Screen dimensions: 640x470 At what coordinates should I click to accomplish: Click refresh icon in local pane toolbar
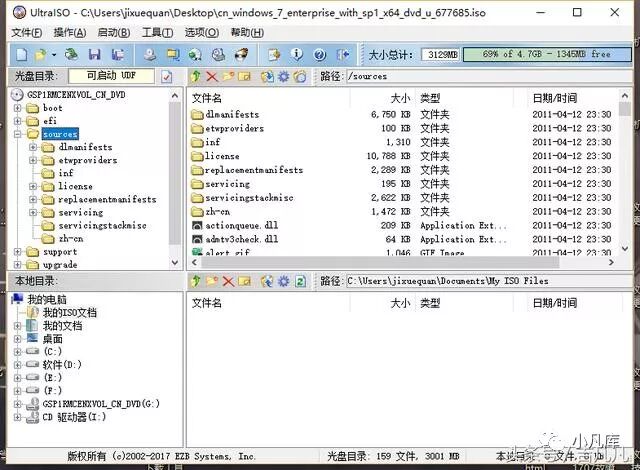click(300, 281)
